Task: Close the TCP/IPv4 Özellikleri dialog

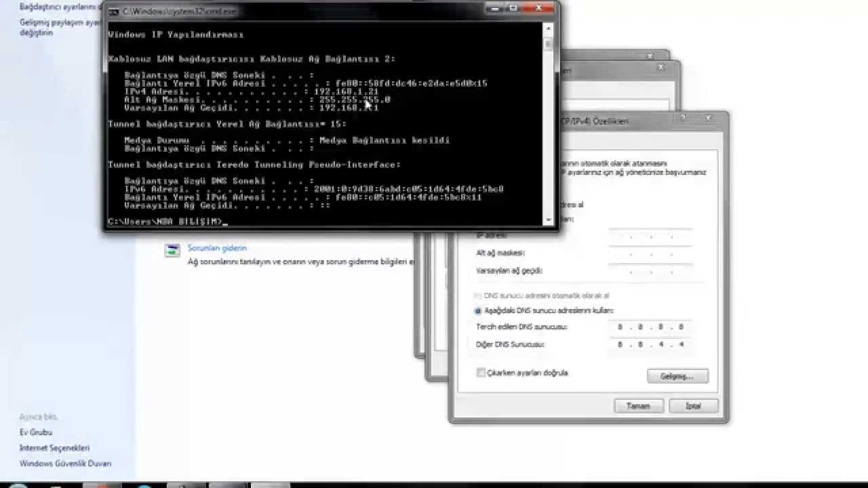Action: tap(707, 119)
